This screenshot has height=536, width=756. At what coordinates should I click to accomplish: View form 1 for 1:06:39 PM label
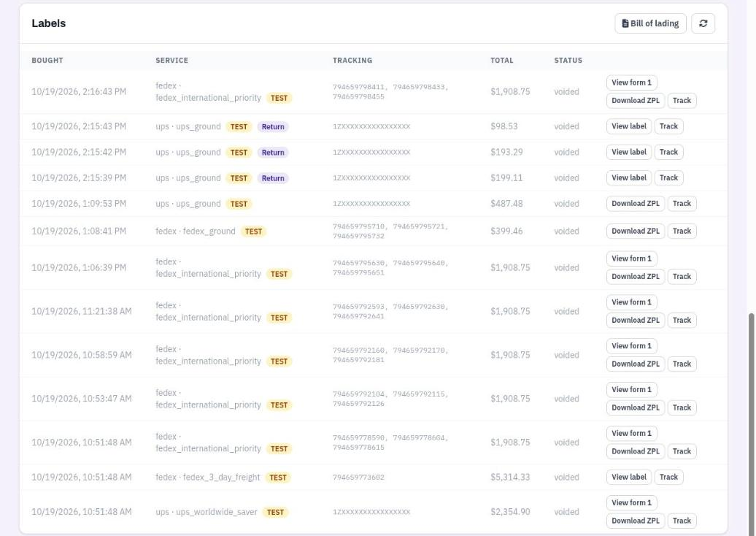click(631, 259)
